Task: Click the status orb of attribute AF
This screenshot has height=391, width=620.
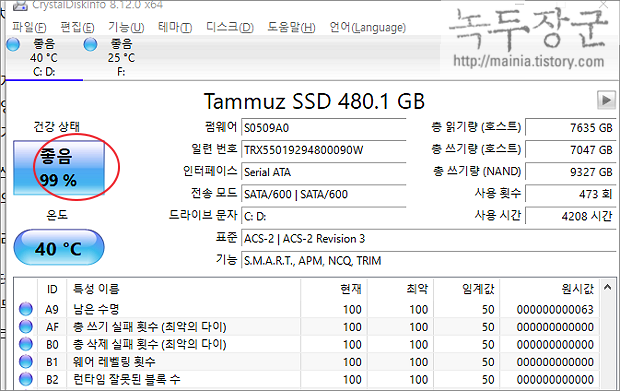Action: tap(26, 327)
